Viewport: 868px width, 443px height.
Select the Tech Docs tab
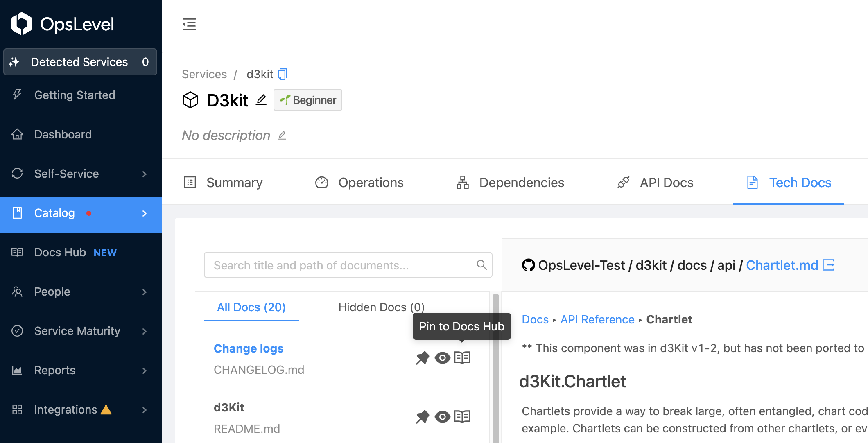(789, 182)
